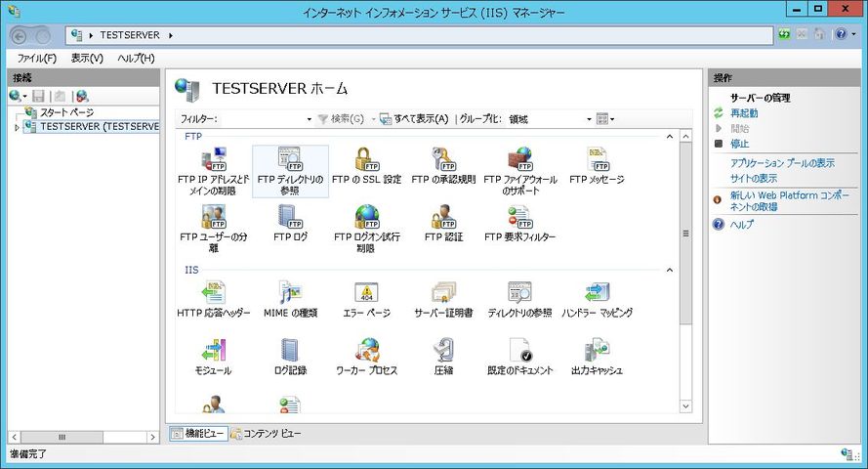Image resolution: width=868 pixels, height=469 pixels.
Task: Open 圧縮 feature
Action: pos(443,358)
